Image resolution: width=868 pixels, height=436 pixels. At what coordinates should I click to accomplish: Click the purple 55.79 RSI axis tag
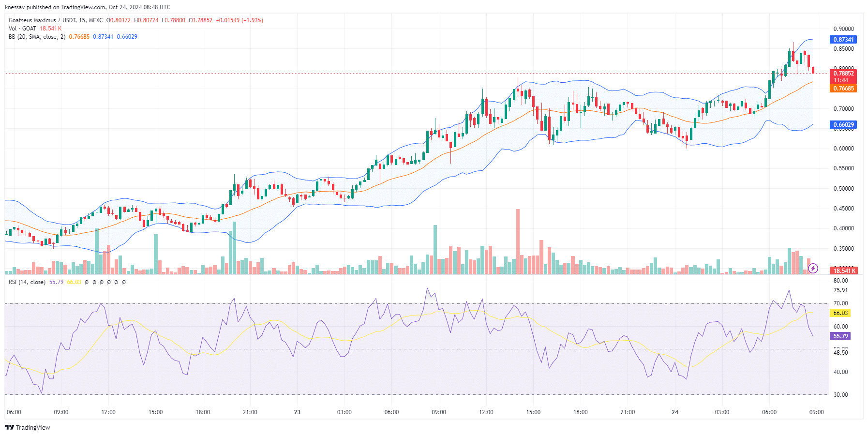tap(840, 336)
